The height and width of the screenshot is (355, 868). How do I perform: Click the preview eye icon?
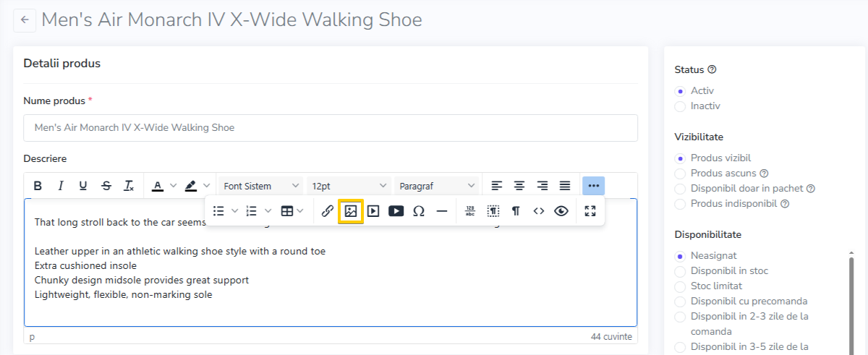[561, 211]
